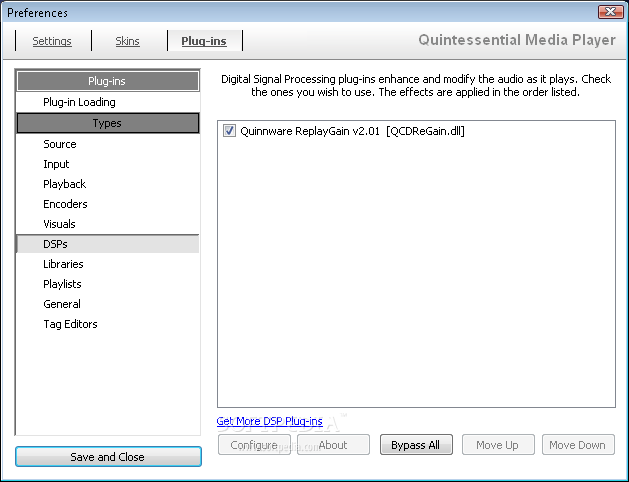Switch to the Settings tab
The height and width of the screenshot is (482, 629).
pyautogui.click(x=52, y=41)
